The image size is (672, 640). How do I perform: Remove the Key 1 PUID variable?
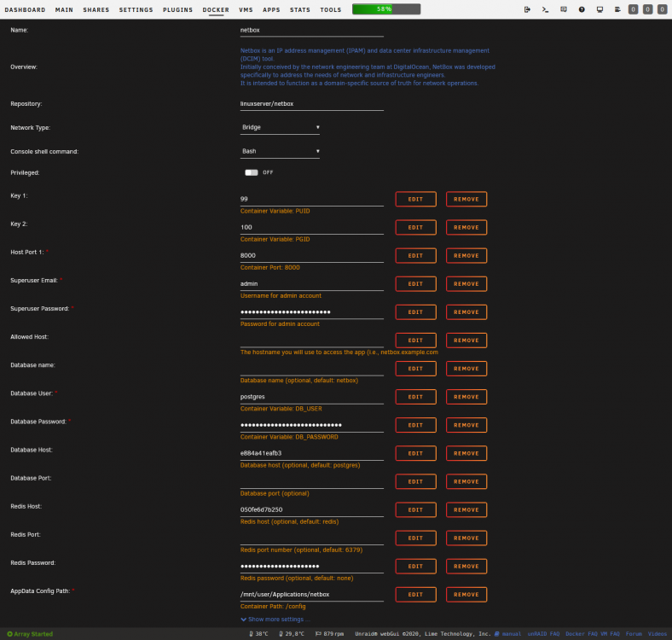[466, 199]
